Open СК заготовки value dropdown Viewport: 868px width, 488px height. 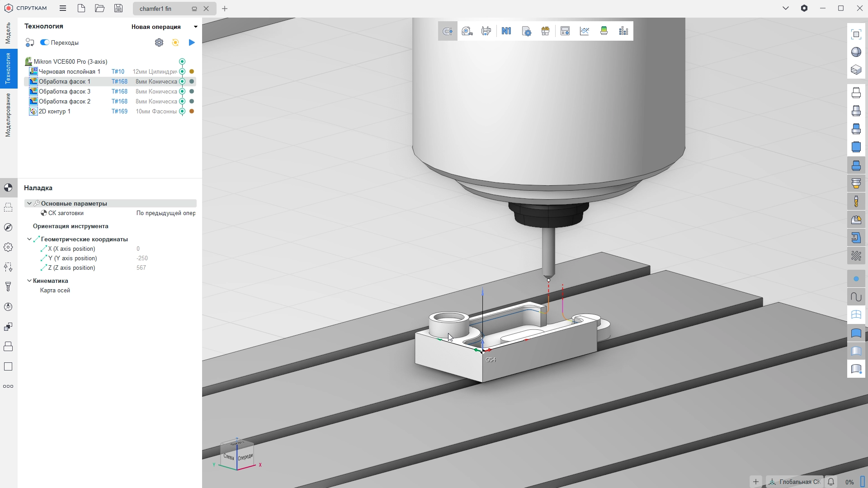166,213
